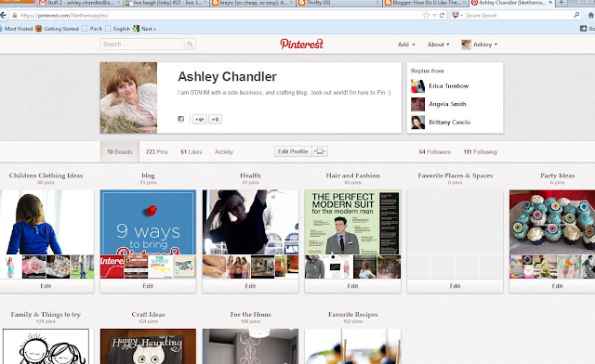Click the bookmark star in address bar

426,16
